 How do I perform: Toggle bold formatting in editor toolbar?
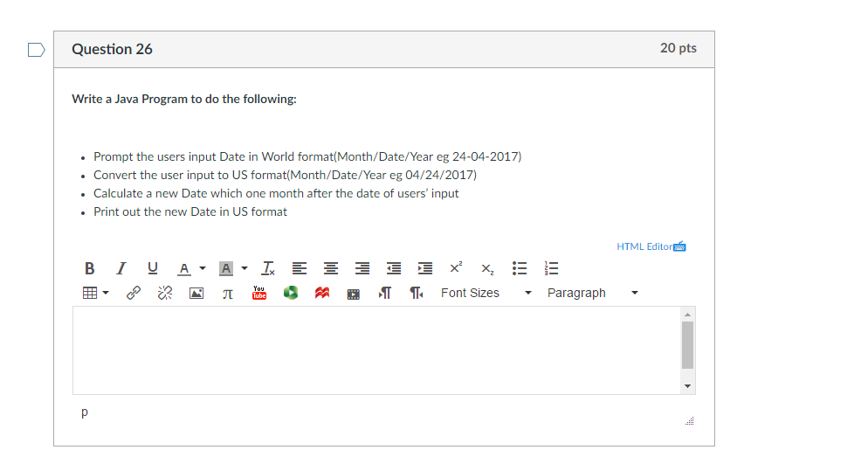(x=90, y=268)
